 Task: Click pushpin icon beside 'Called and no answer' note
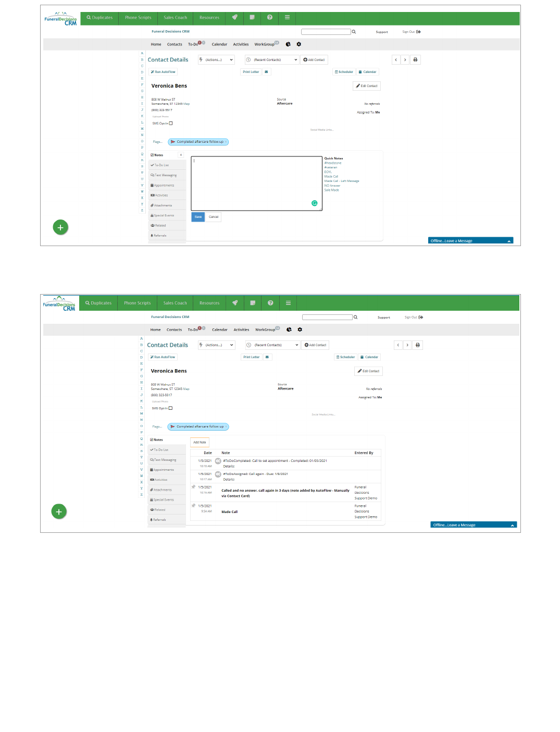[194, 487]
